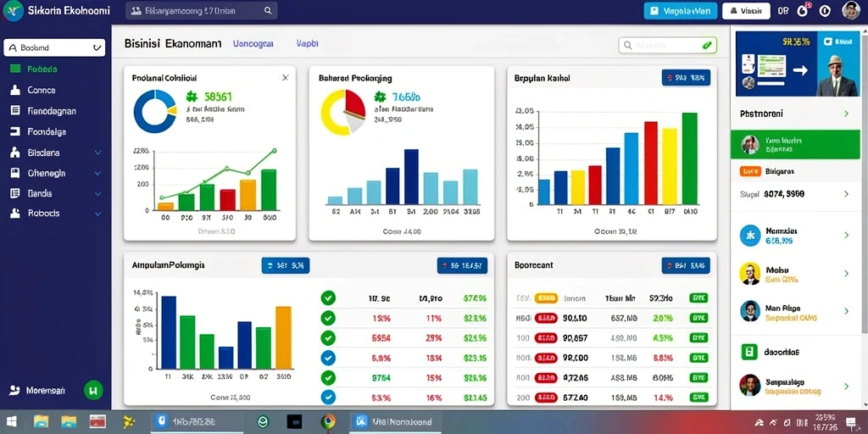Click the green square decorlies icon
Viewport: 868px width, 434px height.
749,352
